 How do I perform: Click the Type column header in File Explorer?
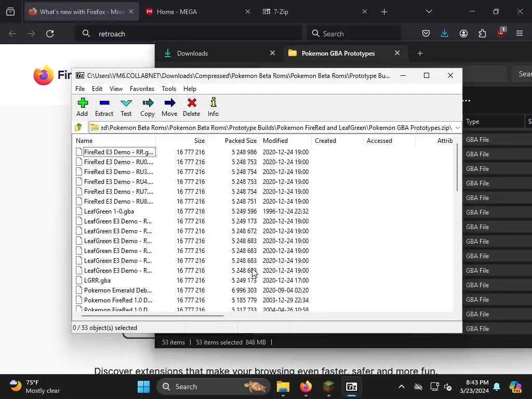pos(494,122)
